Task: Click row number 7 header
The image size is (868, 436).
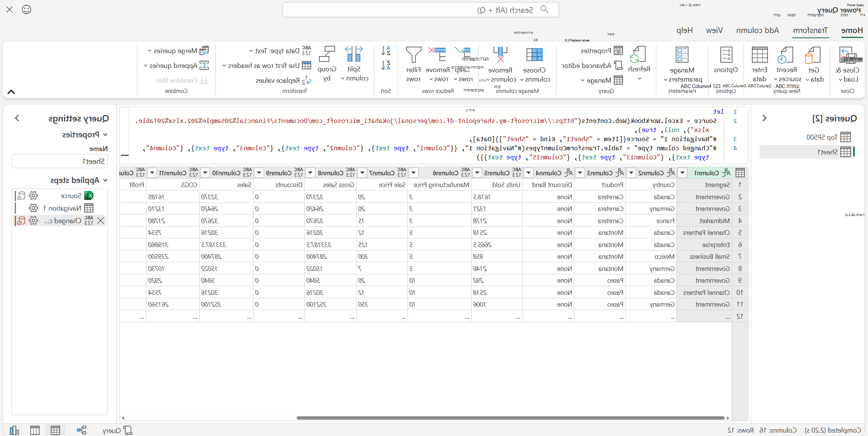Action: click(x=740, y=257)
